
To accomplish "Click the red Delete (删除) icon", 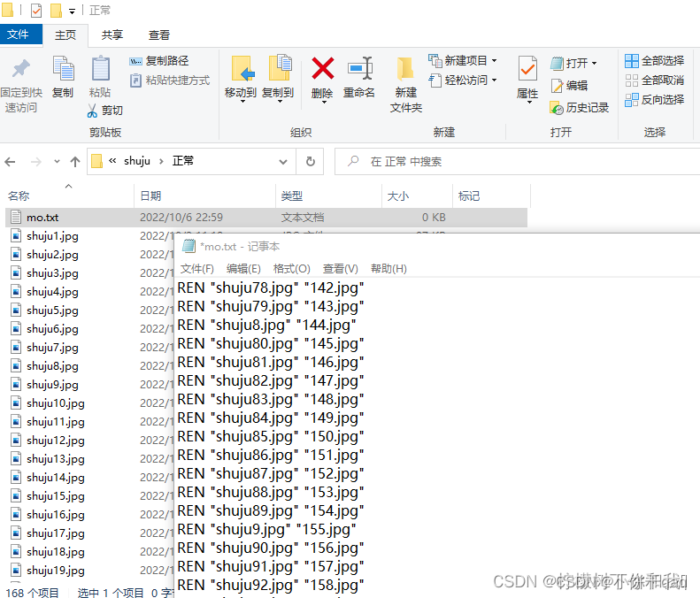I will 323,68.
